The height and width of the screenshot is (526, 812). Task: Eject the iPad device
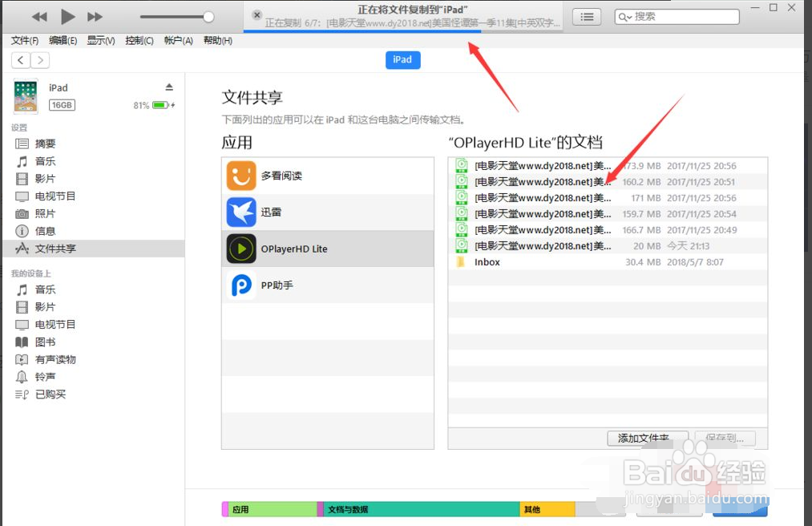point(169,87)
